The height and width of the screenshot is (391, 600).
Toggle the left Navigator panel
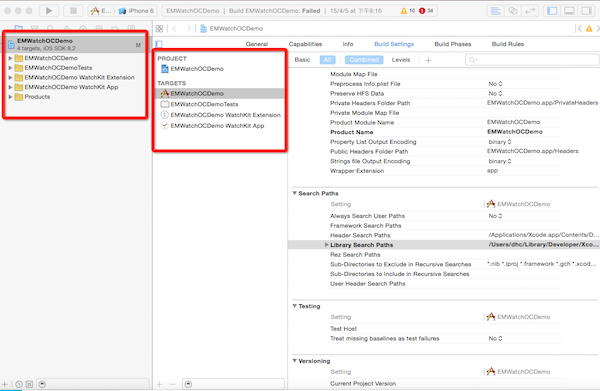click(552, 11)
